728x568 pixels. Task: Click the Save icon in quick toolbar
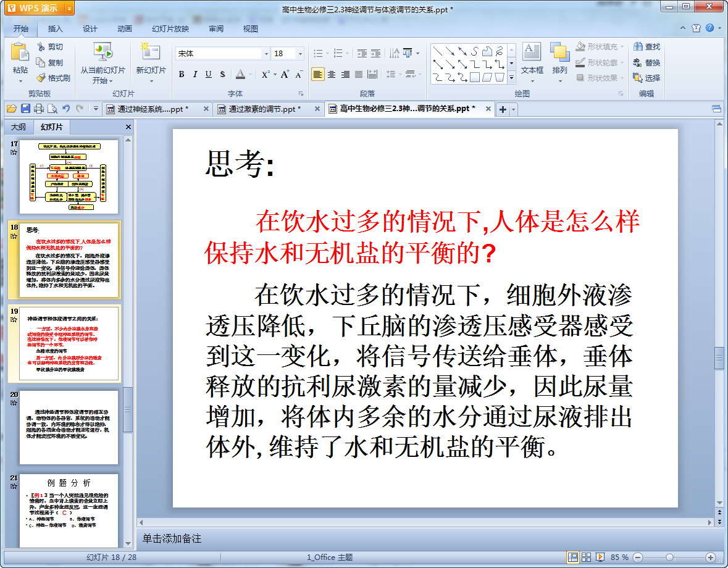click(x=25, y=109)
